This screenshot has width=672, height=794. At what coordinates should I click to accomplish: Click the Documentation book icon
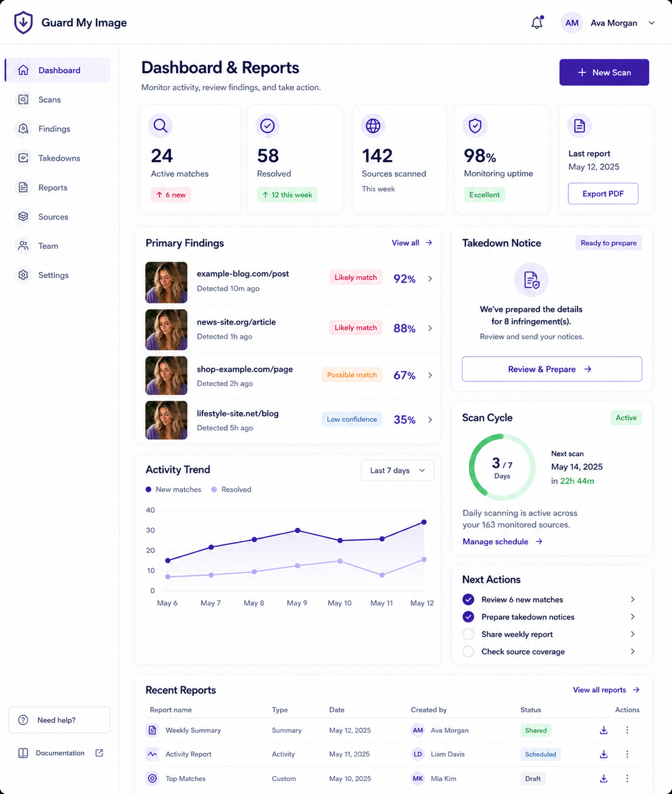pyautogui.click(x=23, y=753)
